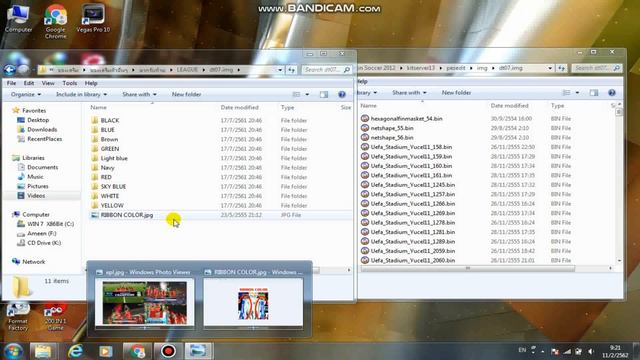Screen dimensions: 640x360
Task: Change view icon in right Explorer window
Action: click(567, 93)
